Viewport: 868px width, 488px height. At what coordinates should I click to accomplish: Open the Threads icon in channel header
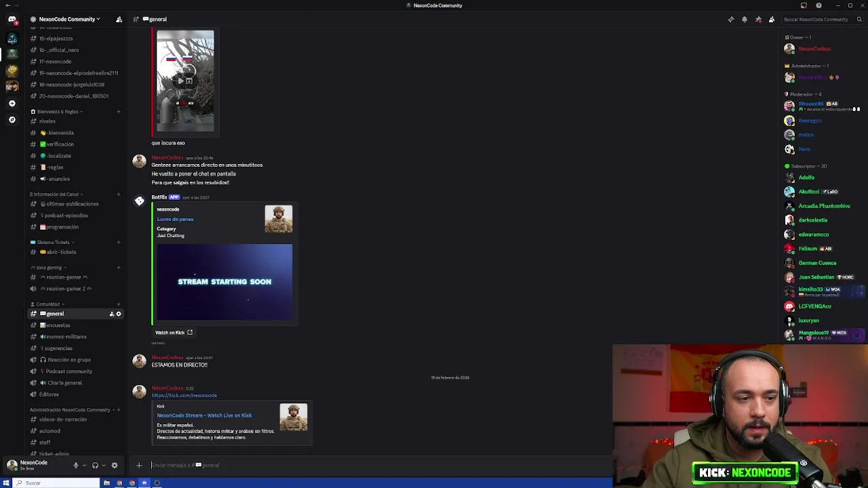click(x=730, y=19)
